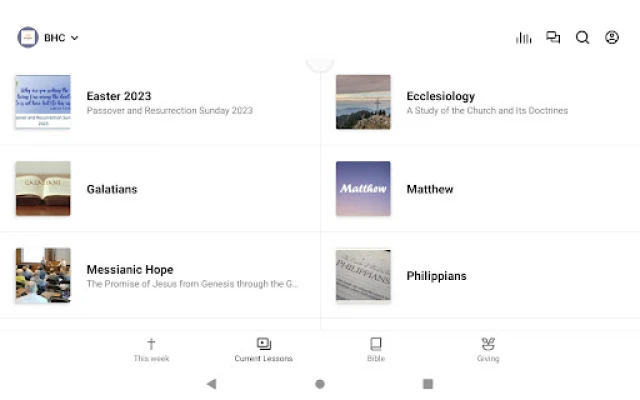The image size is (640, 400).
Task: Select the Matthew series thumbnail
Action: (363, 189)
